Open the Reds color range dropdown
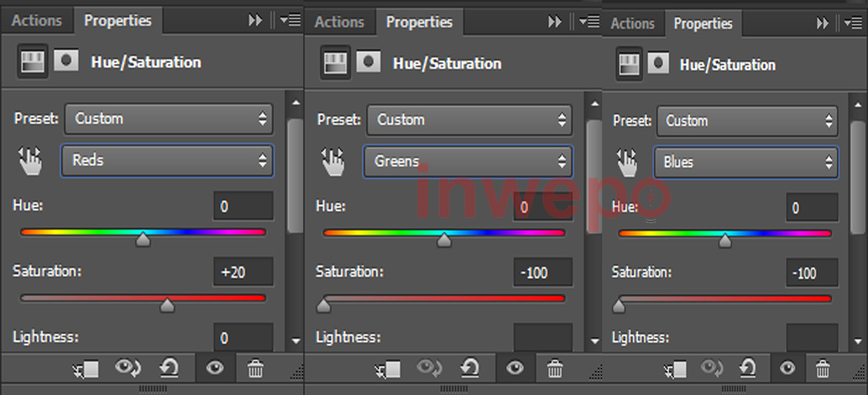This screenshot has width=868, height=395. coord(167,161)
